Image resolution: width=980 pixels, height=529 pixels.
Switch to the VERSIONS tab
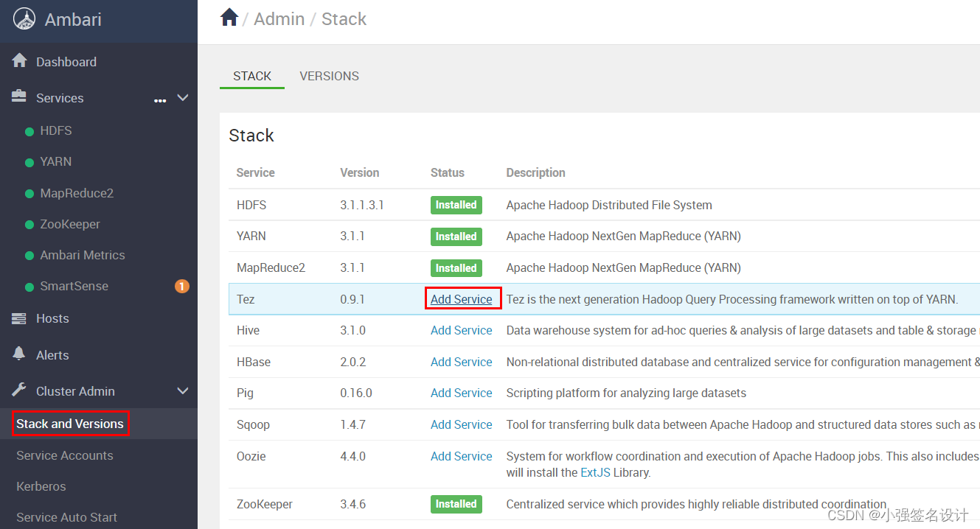[330, 76]
